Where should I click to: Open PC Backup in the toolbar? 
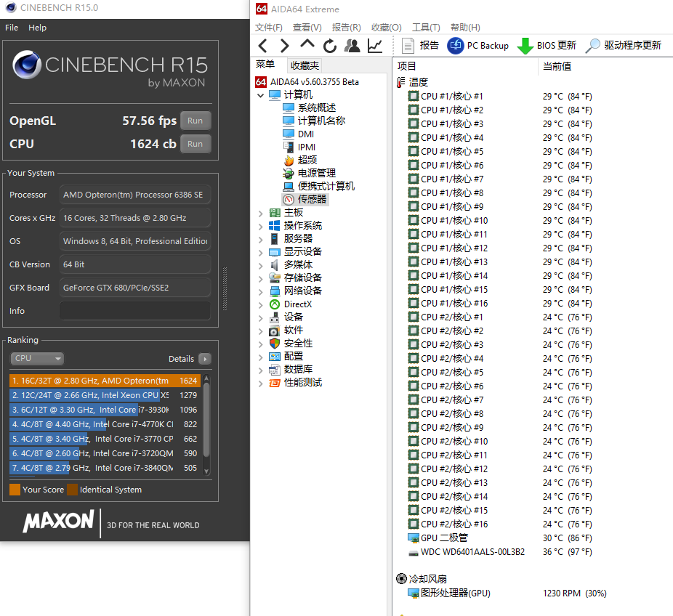pos(477,46)
